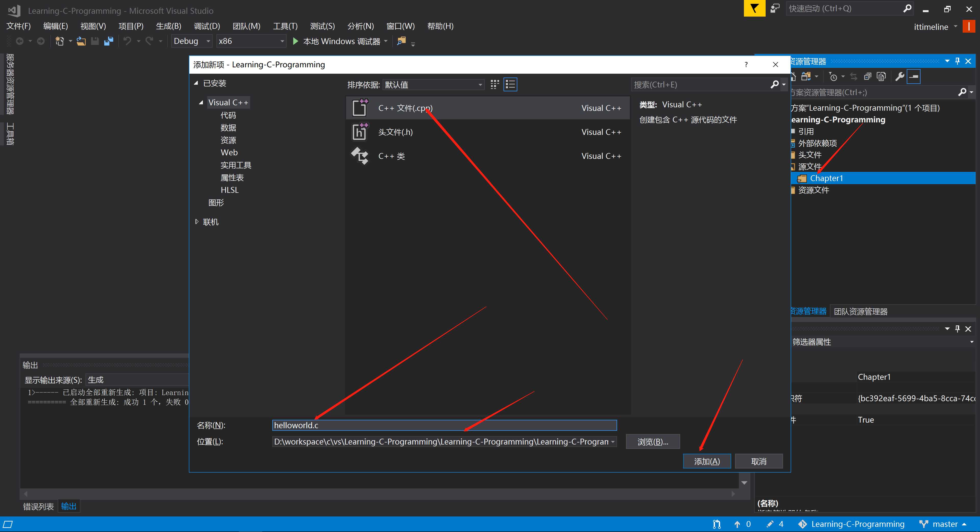Click the Open File folder icon

pos(81,41)
